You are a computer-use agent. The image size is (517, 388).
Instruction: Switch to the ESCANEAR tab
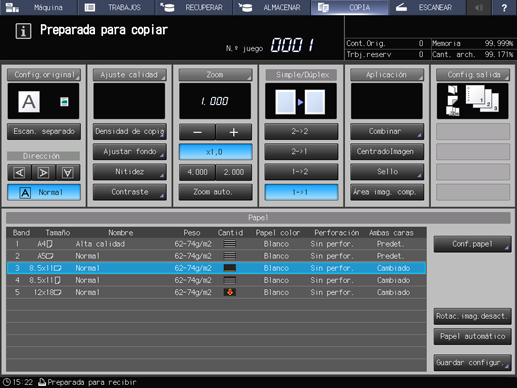pos(427,7)
